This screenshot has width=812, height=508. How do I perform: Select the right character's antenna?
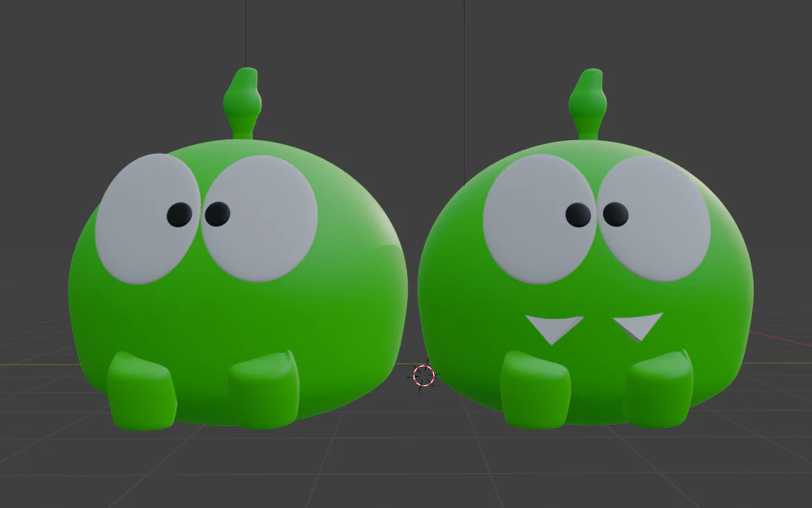[587, 104]
